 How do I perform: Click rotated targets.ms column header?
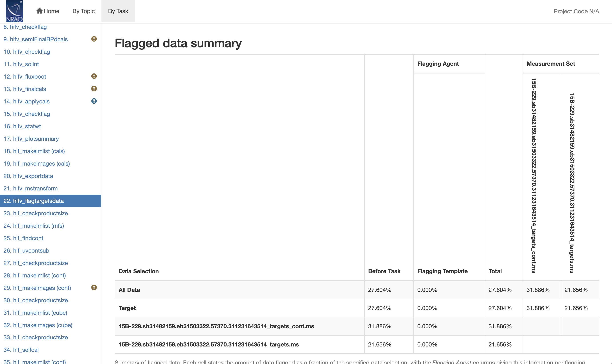pyautogui.click(x=572, y=183)
